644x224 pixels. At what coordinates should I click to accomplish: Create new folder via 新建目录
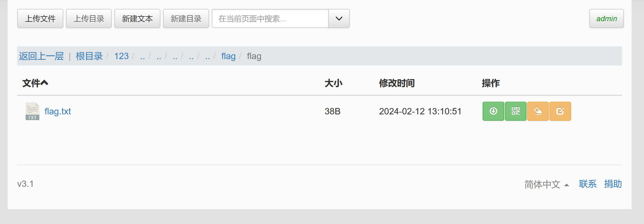[x=186, y=18]
